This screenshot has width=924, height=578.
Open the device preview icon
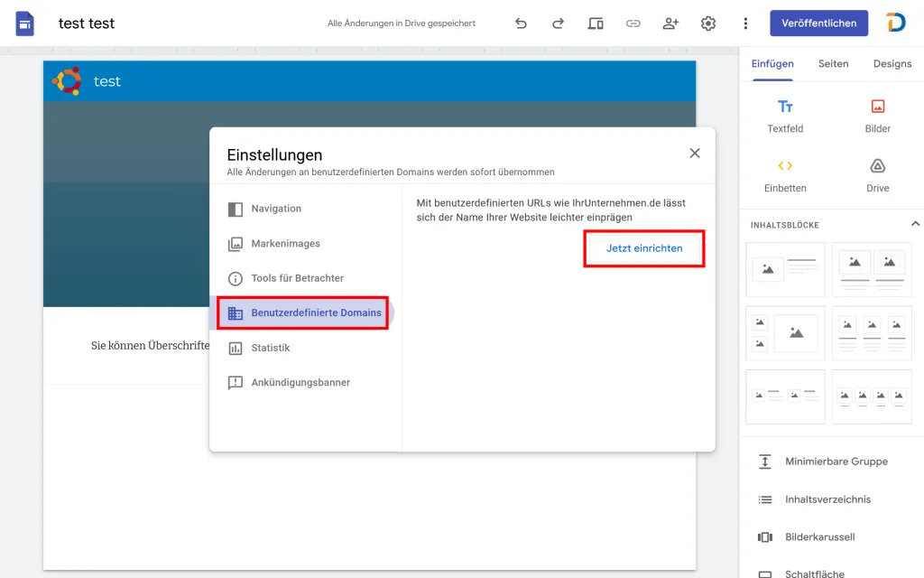596,23
